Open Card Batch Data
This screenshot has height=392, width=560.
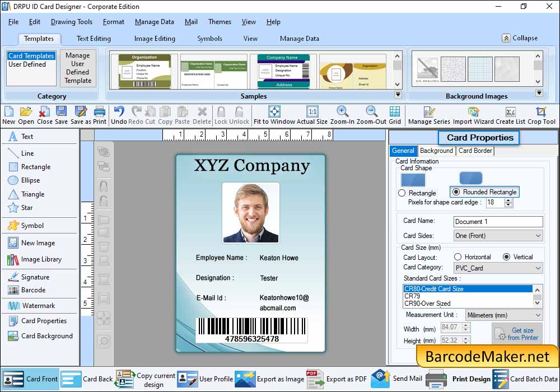pyautogui.click(x=525, y=379)
